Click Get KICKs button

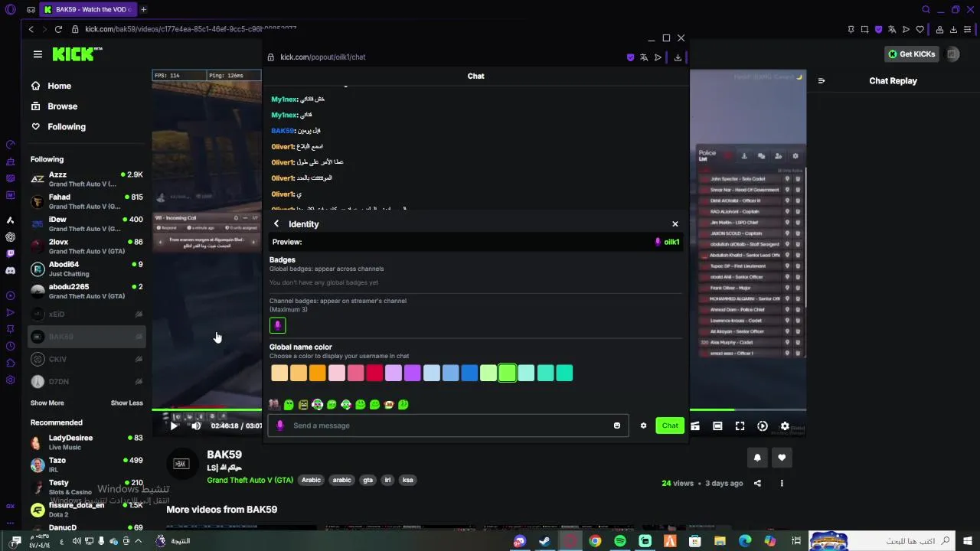point(911,54)
